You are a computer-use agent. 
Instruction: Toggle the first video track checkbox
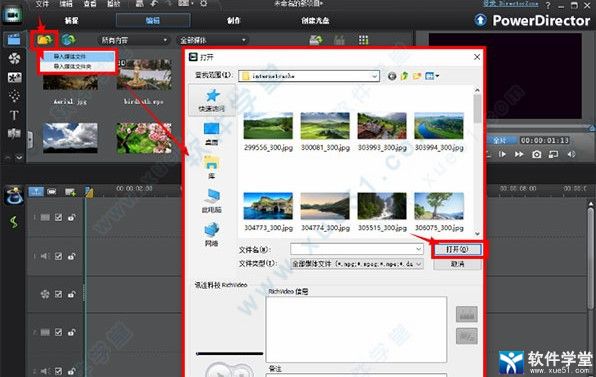point(58,217)
